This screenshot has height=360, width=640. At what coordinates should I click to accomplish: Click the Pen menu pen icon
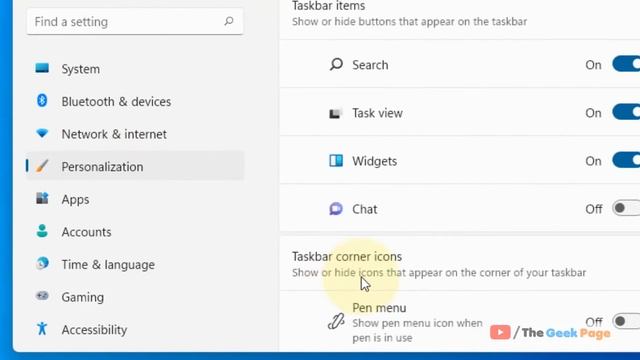pos(336,322)
